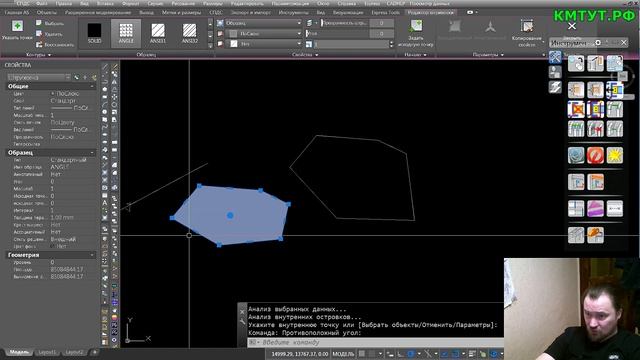Click the Угол angle value field

pos(382,33)
